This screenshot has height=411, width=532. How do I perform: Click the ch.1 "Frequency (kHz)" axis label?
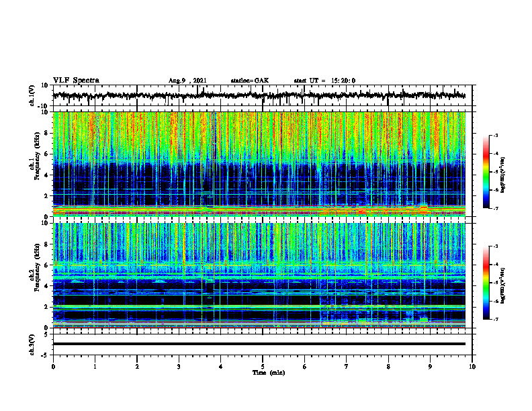point(37,156)
